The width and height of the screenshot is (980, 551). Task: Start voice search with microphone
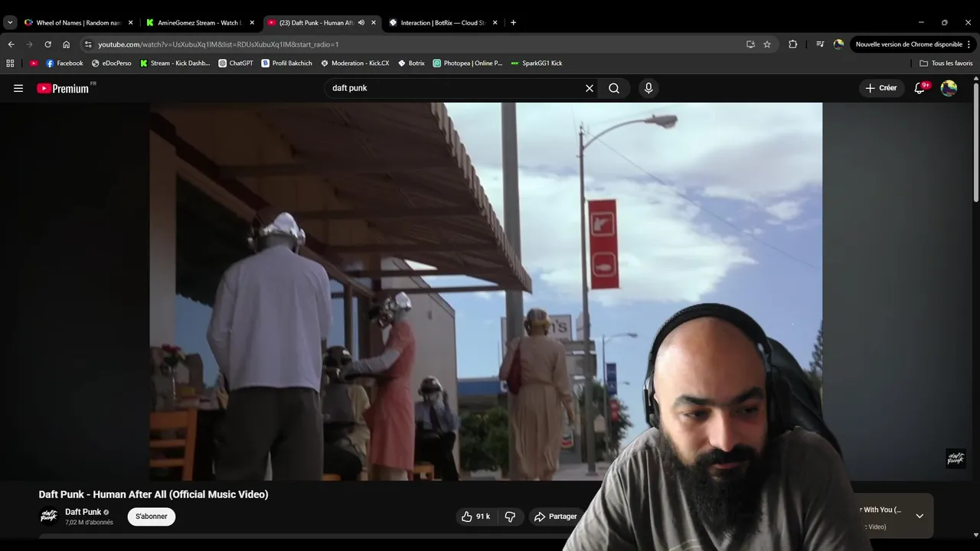point(648,88)
